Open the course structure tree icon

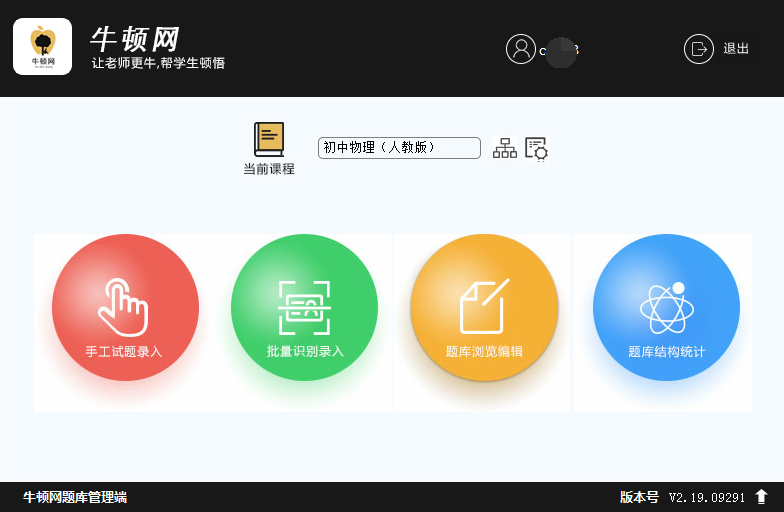point(504,148)
